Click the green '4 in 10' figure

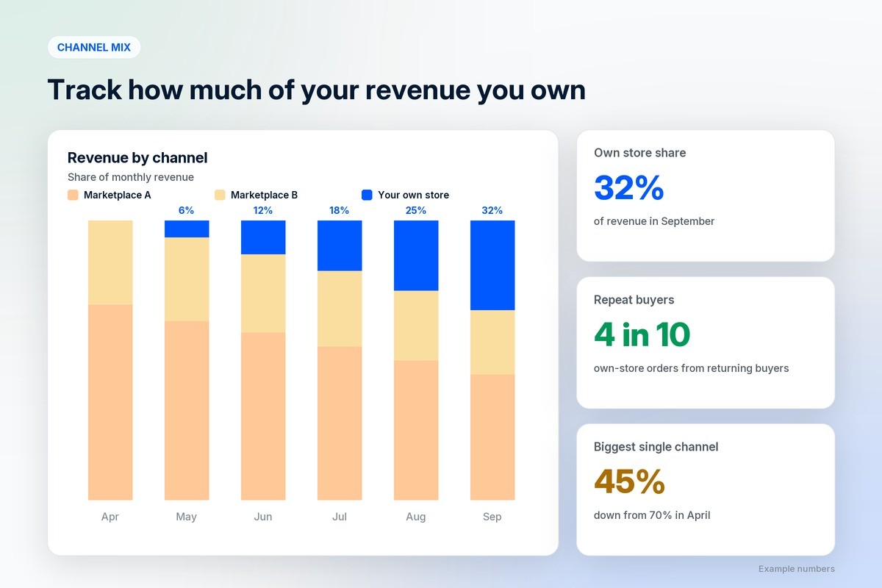tap(642, 334)
